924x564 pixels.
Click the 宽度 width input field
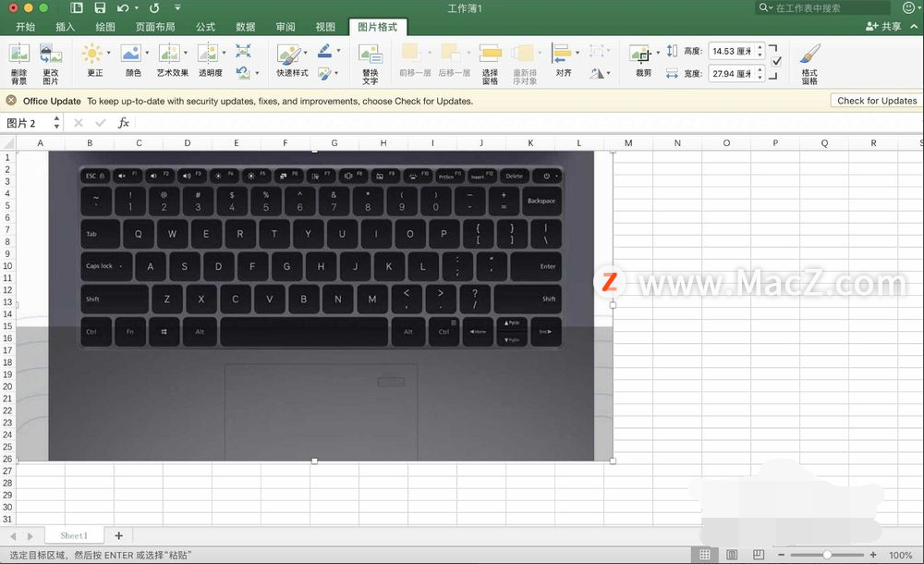coord(731,74)
